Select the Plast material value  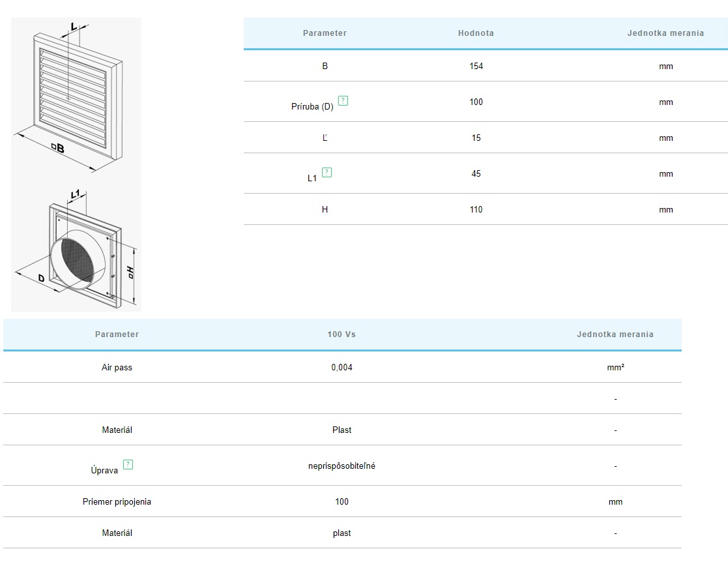342,430
